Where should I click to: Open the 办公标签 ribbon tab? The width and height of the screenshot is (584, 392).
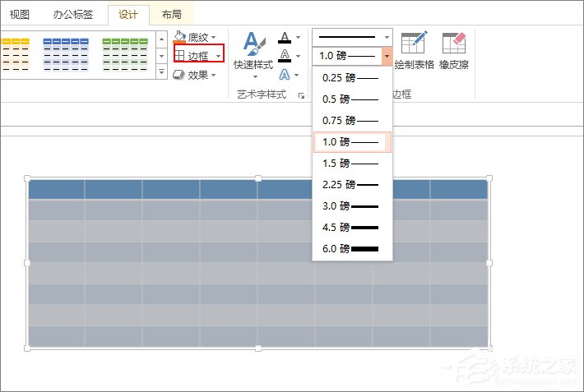[72, 15]
